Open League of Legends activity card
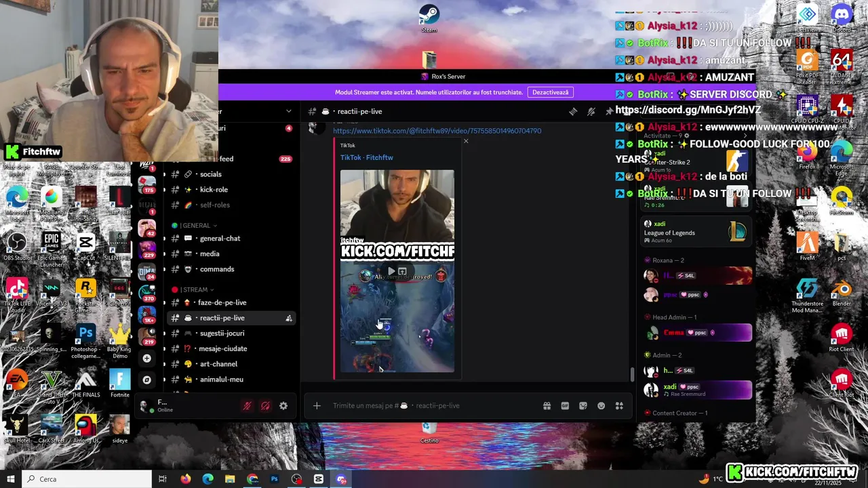The height and width of the screenshot is (488, 868). pos(696,232)
